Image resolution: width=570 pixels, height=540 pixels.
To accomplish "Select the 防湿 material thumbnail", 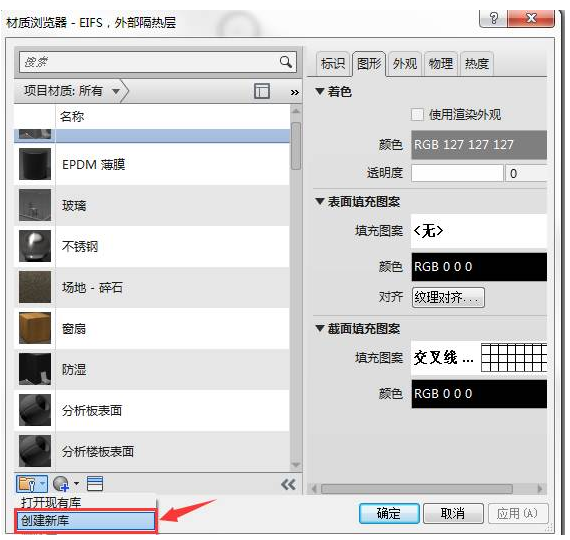I will (x=35, y=369).
